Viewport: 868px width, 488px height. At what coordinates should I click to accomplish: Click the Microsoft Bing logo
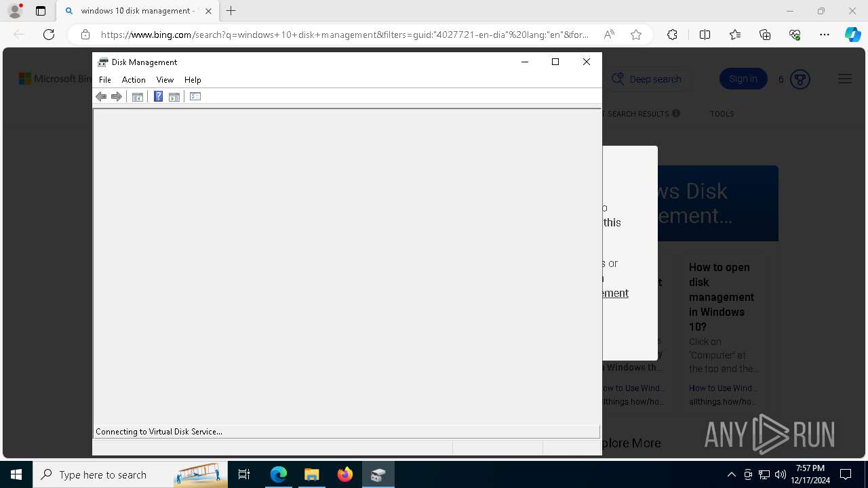55,79
